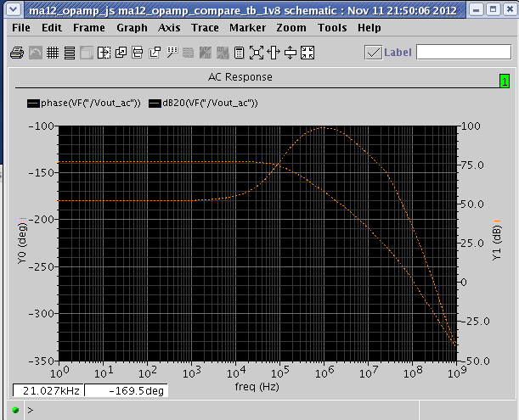Screen dimensions: 519x420
Task: Maximize the waveform window
Action: point(494,9)
